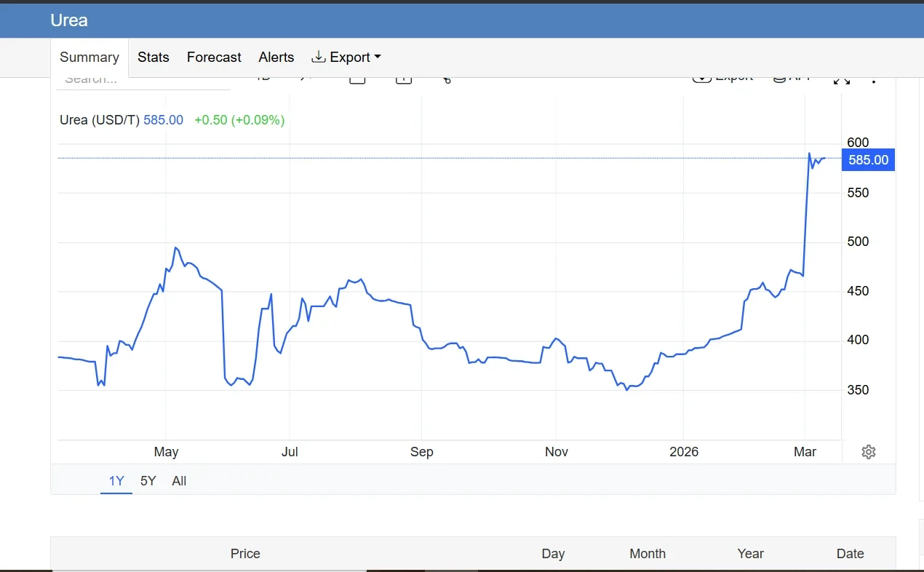Show All historical data range
The image size is (924, 572).
tap(179, 481)
